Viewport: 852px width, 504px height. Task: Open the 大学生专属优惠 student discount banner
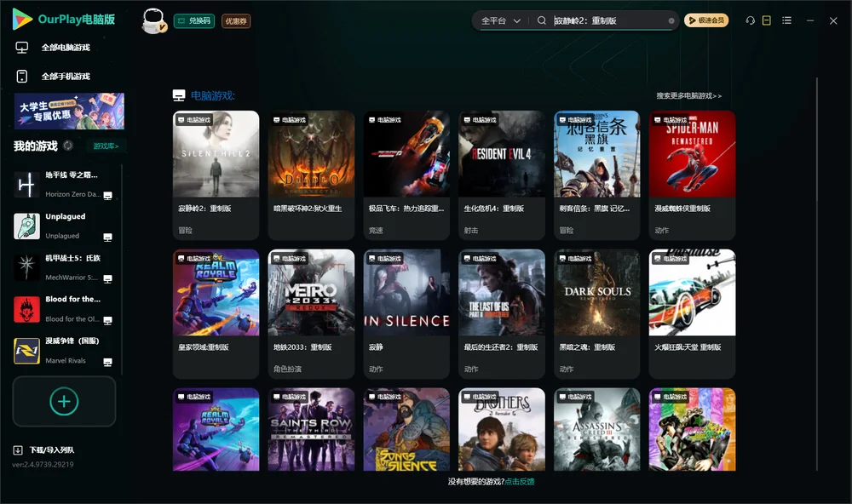pyautogui.click(x=70, y=111)
